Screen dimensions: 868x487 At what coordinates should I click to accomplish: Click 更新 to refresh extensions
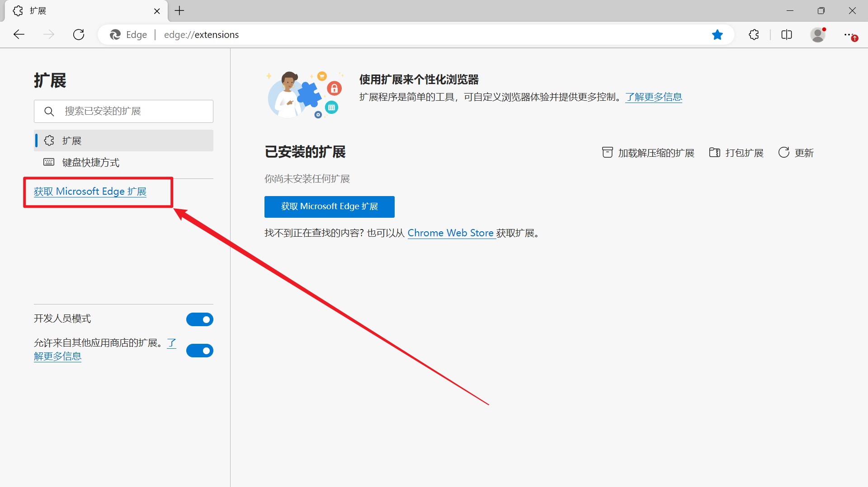pos(796,153)
